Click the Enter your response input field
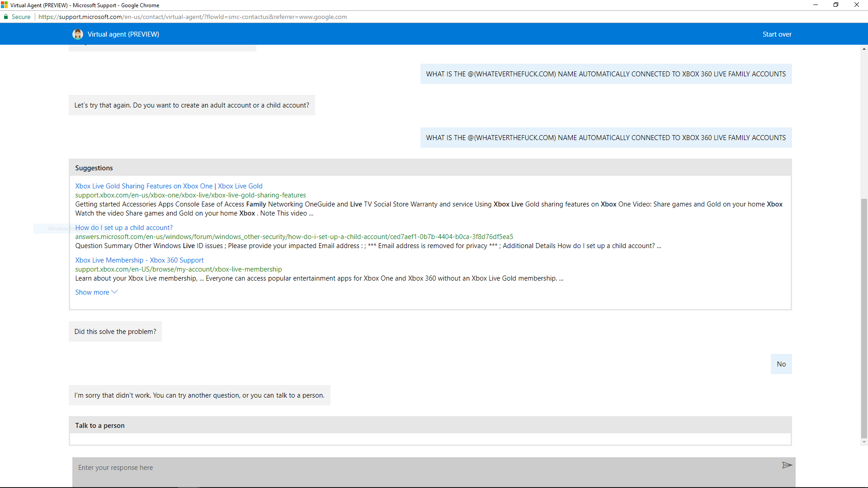 434,467
